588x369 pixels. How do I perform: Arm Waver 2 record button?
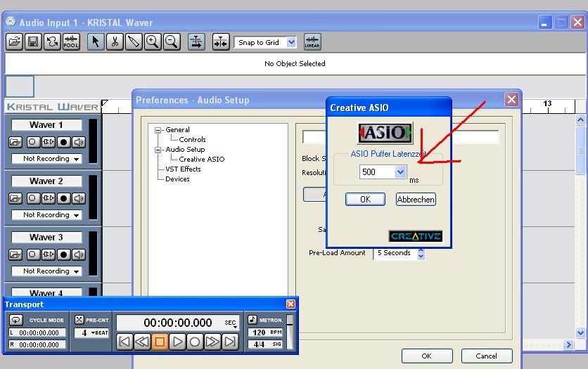click(63, 198)
